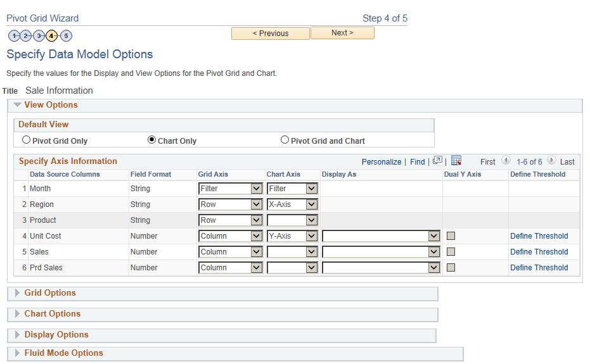Open Display As dropdown for Unit Cost

pyautogui.click(x=381, y=235)
